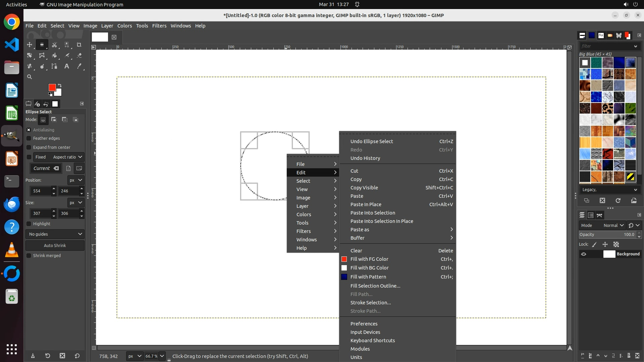Select the Move tool
Screen dimensions: 644x362
(30, 45)
